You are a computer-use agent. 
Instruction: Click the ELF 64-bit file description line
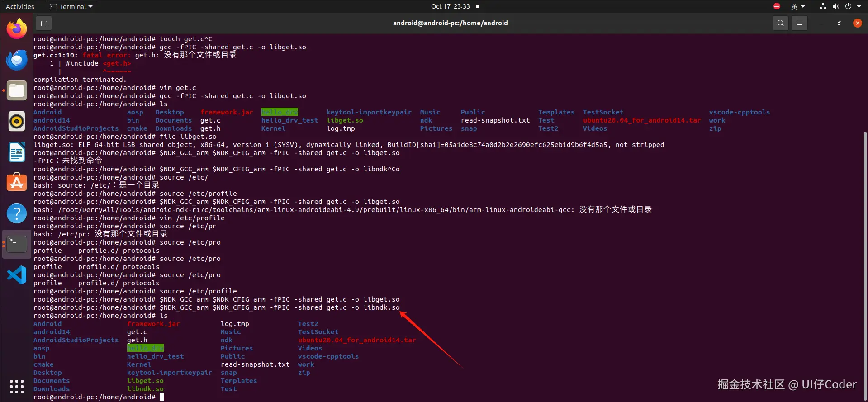pos(349,145)
